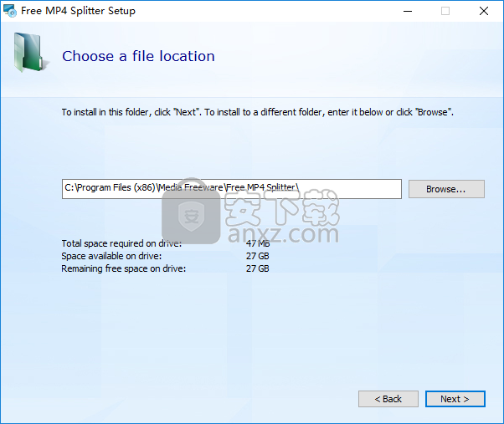Viewport: 504px width, 424px height.
Task: Click the 'Remaining free space on drive:' label
Action: [x=124, y=268]
